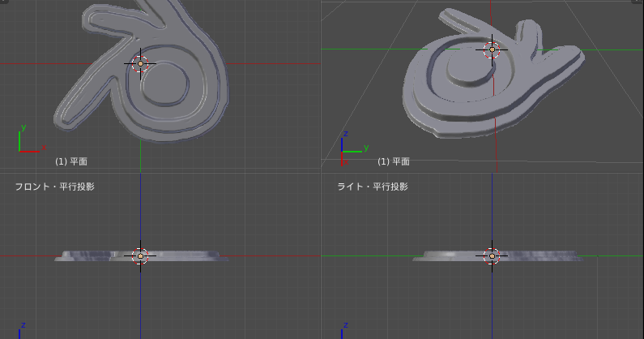Click the '(1) 平面' label in top-left viewport

71,161
